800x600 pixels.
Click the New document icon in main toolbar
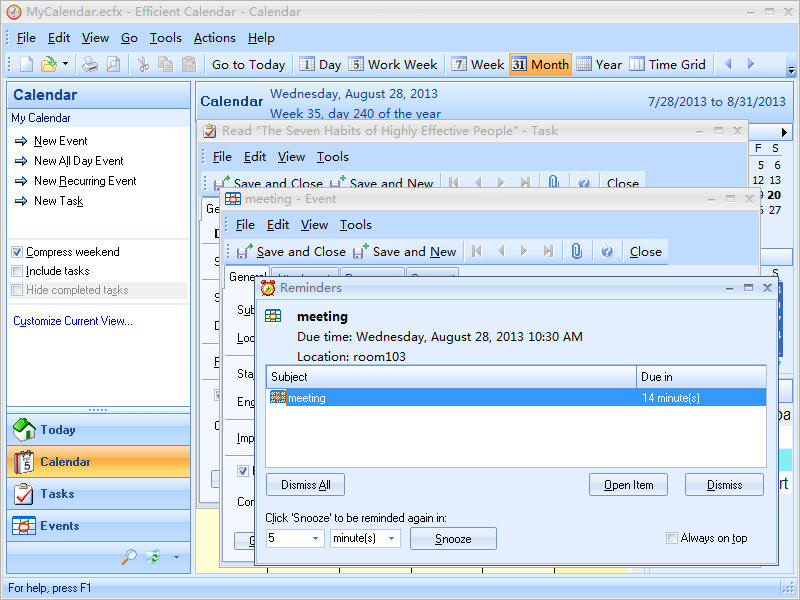click(x=26, y=64)
